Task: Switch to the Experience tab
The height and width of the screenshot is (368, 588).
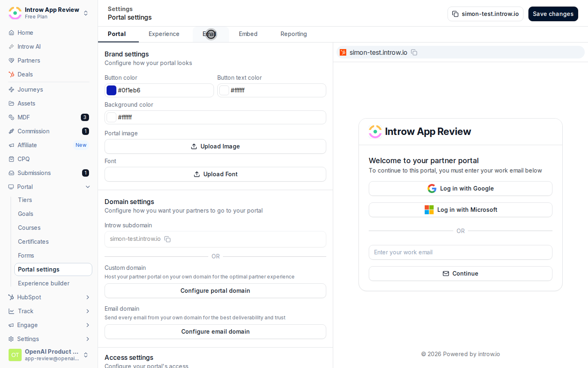Action: pyautogui.click(x=164, y=34)
